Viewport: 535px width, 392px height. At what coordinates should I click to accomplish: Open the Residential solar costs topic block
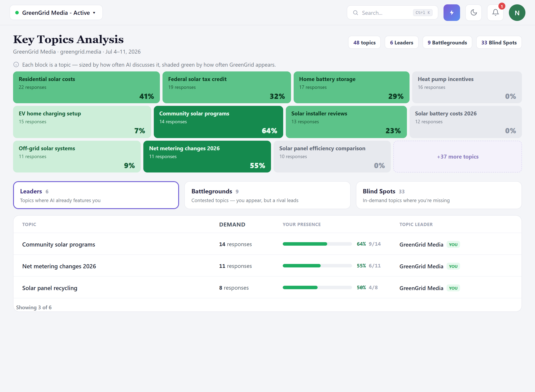(x=86, y=87)
